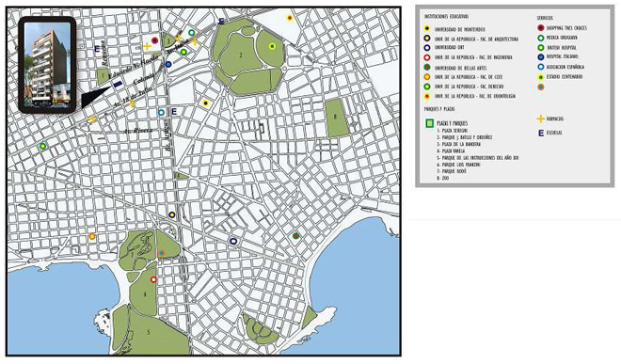
Task: Select the Universidad ORT marker on the map
Action: coord(233,241)
